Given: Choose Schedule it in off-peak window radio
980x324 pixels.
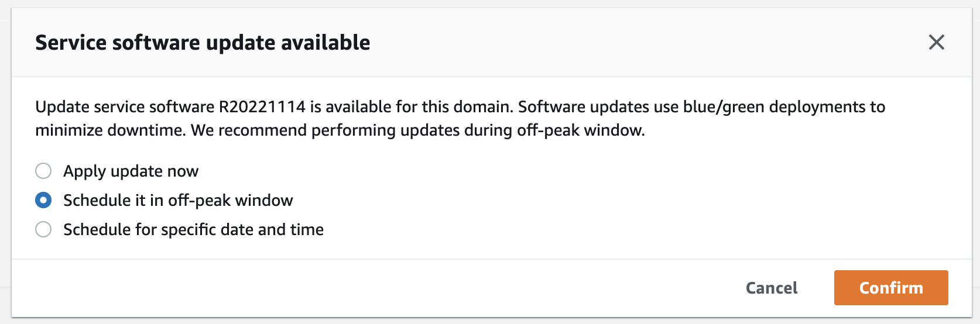Looking at the screenshot, I should click(43, 200).
